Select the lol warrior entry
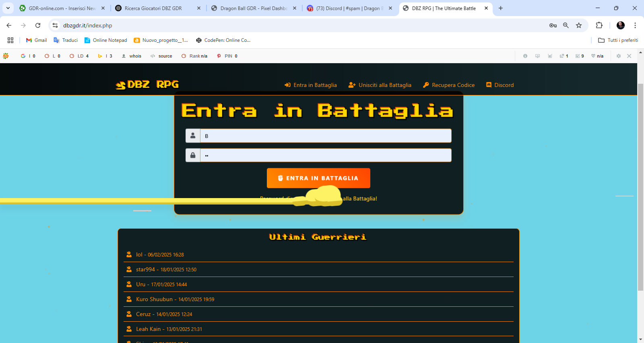This screenshot has width=644, height=343. pyautogui.click(x=318, y=254)
